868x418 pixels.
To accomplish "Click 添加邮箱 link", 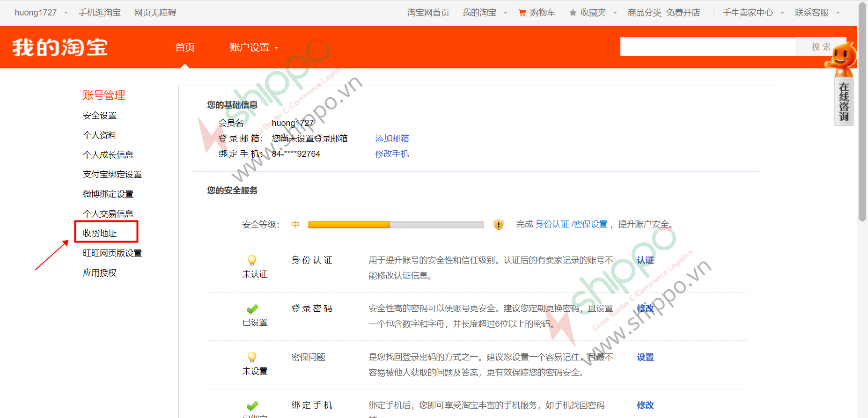I will pyautogui.click(x=392, y=139).
